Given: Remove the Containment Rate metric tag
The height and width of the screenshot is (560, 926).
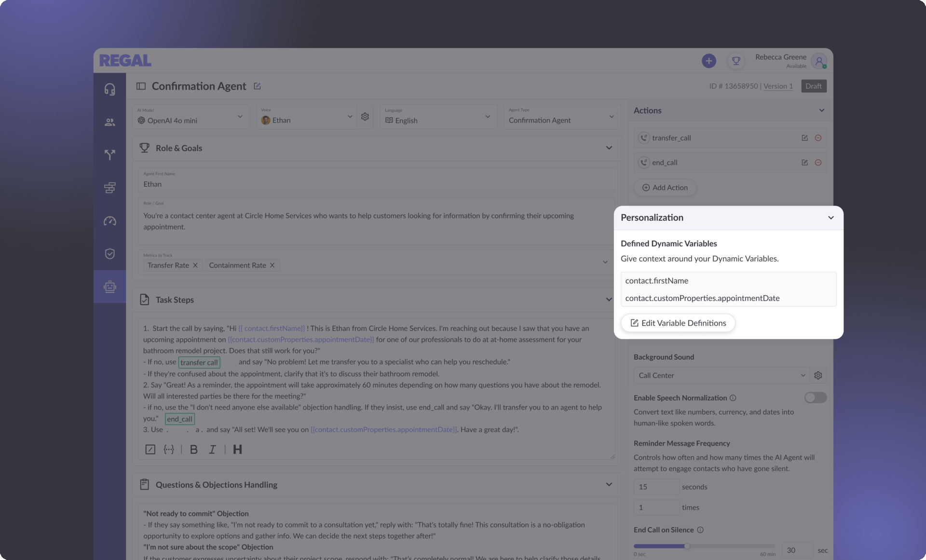Looking at the screenshot, I should (x=272, y=265).
